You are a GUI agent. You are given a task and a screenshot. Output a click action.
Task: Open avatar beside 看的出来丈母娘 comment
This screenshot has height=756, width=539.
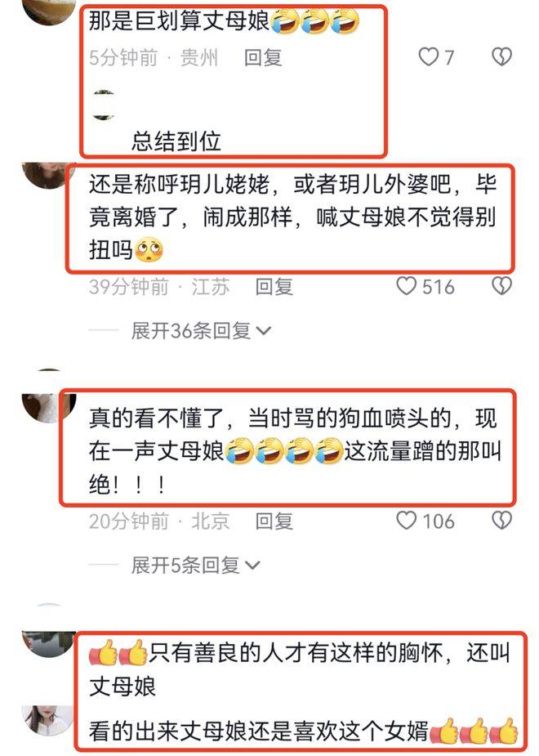click(48, 720)
